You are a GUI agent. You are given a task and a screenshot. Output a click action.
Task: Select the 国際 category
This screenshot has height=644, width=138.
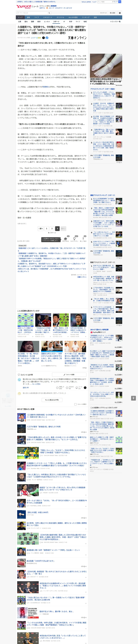coord(32,21)
